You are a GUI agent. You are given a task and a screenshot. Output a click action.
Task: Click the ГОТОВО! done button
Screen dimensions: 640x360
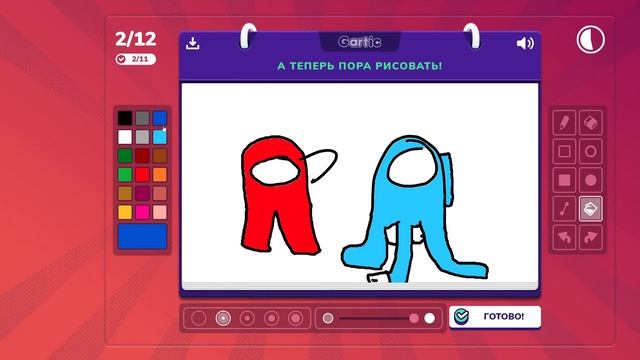pyautogui.click(x=495, y=316)
